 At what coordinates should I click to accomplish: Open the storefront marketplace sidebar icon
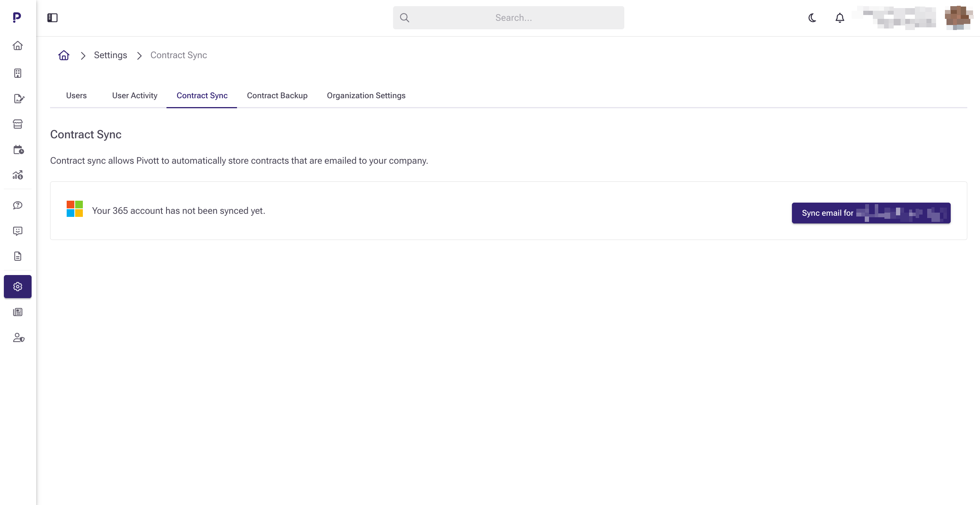[18, 124]
